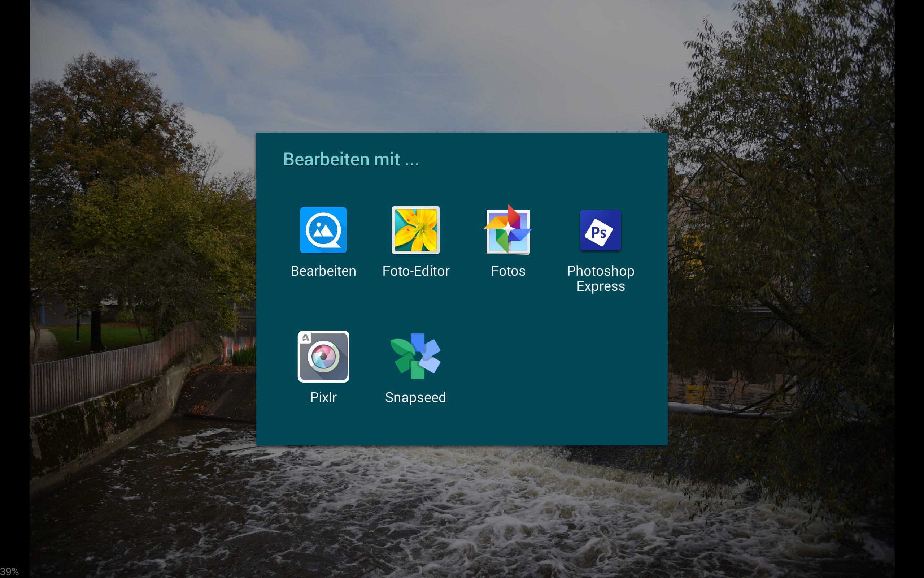Open the QuickPic Bearbeiten app icon
The image size is (924, 578).
pos(323,230)
